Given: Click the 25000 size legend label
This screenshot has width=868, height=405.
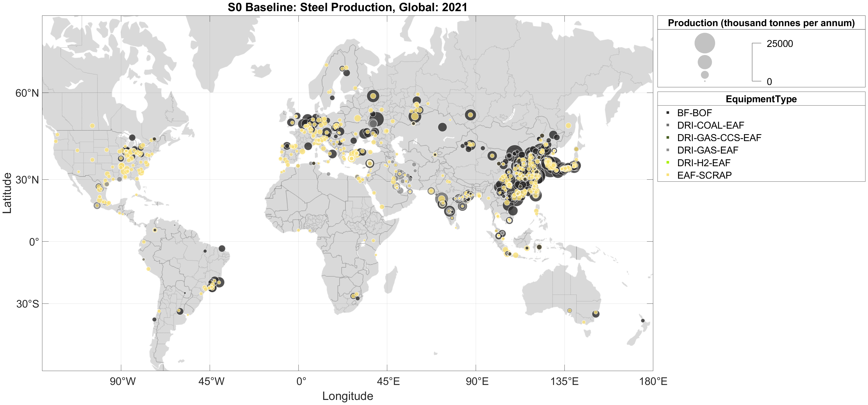Looking at the screenshot, I should coord(780,44).
